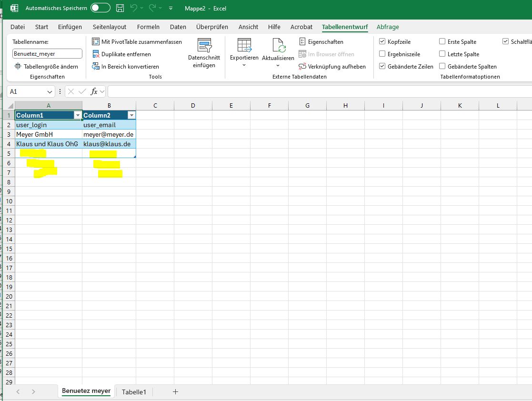Uncheck the Kopfzeile checkbox
The image size is (532, 401).
pyautogui.click(x=382, y=42)
